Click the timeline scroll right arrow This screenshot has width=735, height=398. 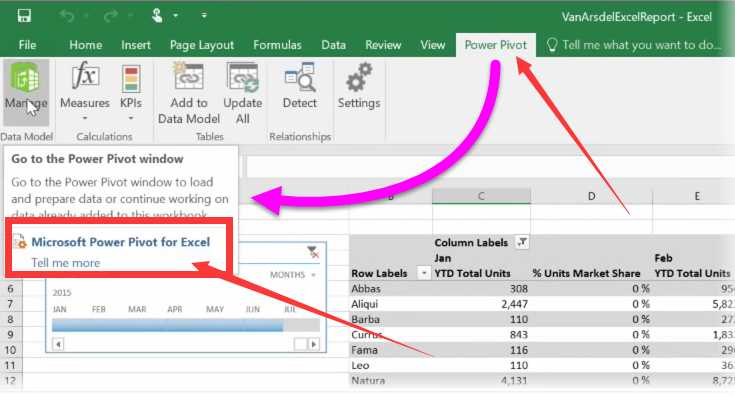tap(314, 345)
